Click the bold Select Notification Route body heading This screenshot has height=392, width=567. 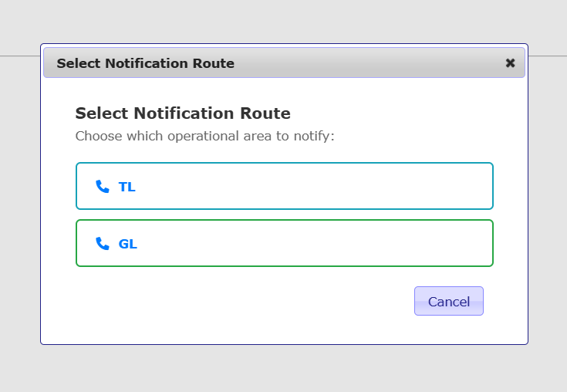tap(183, 113)
